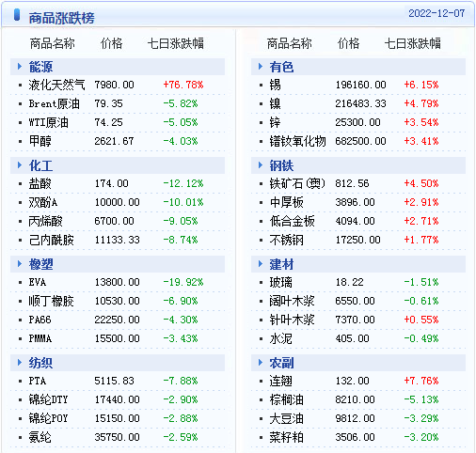Open the 钢铁 category heading

281,165
